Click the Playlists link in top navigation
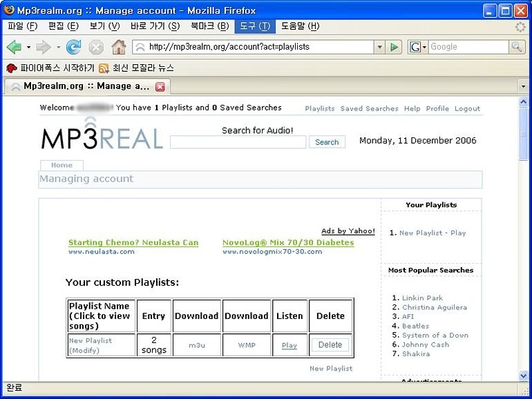This screenshot has width=532, height=399. (320, 108)
